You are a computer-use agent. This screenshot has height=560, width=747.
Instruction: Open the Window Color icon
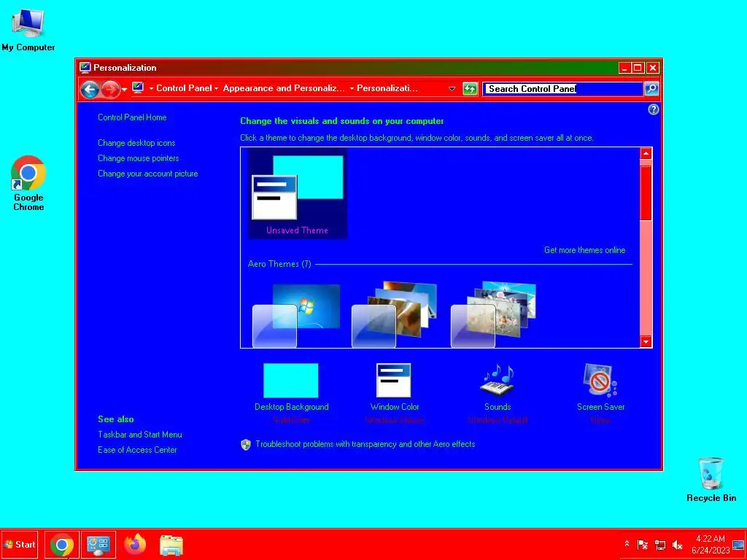pyautogui.click(x=393, y=381)
